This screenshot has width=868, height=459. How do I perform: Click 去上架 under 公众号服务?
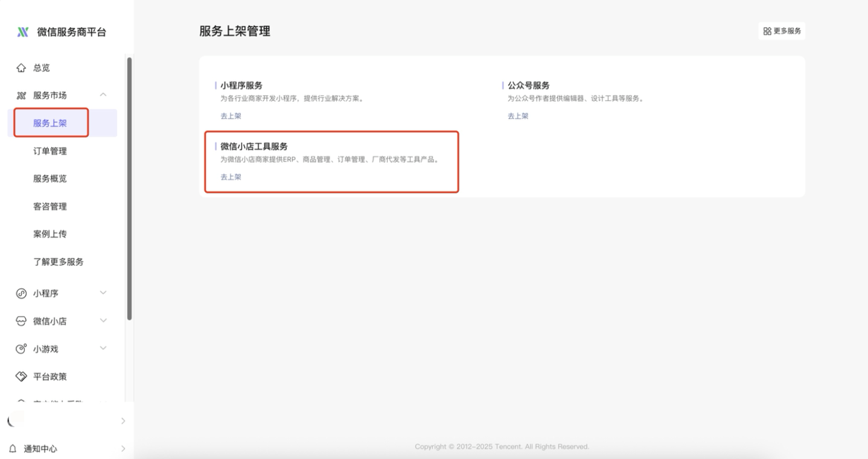(518, 116)
